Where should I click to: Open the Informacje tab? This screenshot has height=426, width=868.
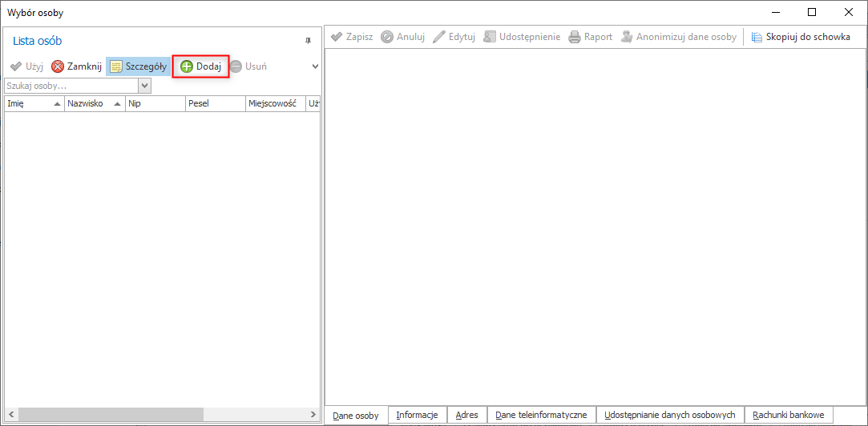pyautogui.click(x=418, y=414)
